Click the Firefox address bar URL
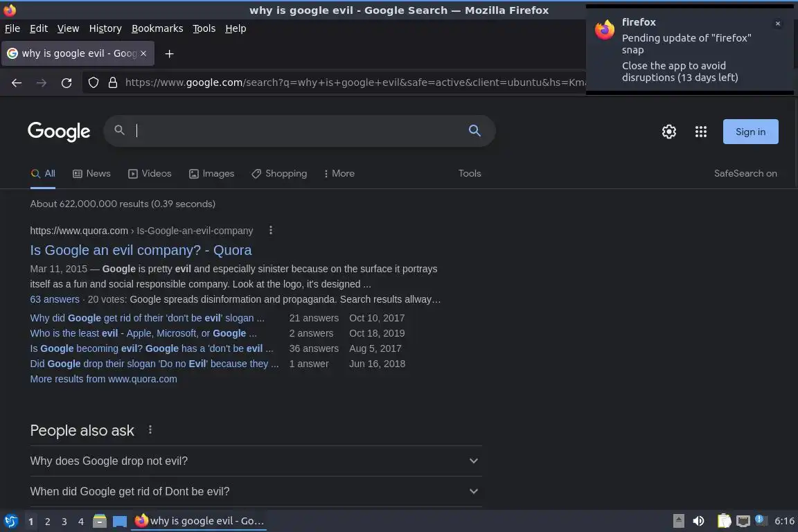 [x=355, y=82]
